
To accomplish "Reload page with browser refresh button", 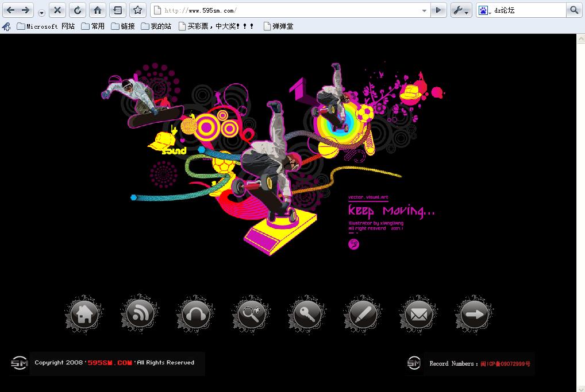I will 77,10.
